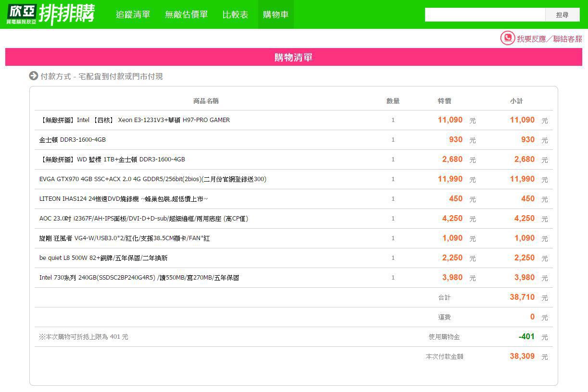Select the 金士頓 DDR3-1600-4GB standalone item
588x392 pixels.
coord(73,140)
